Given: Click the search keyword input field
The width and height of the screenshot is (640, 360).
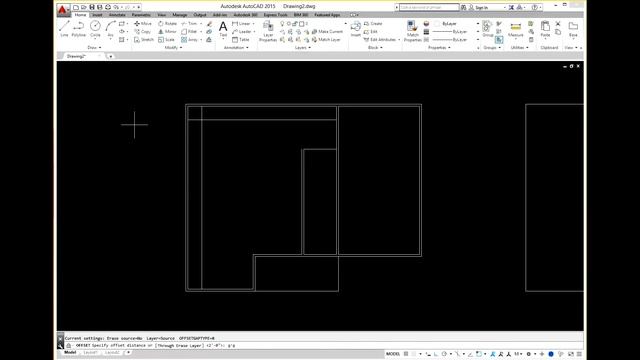Looking at the screenshot, I should pyautogui.click(x=429, y=7).
